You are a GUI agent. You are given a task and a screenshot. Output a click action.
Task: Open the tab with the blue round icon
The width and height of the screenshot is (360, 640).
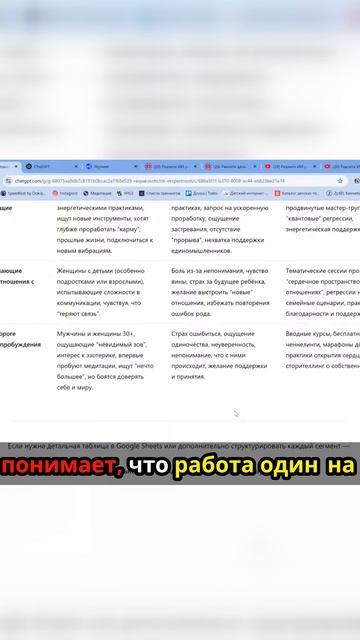111,167
